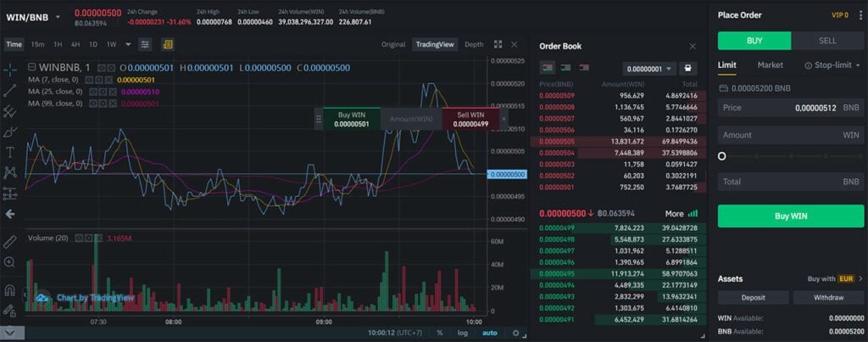Viewport: 868px width, 342px height.
Task: Click the green Buy WIN button
Action: coord(791,216)
